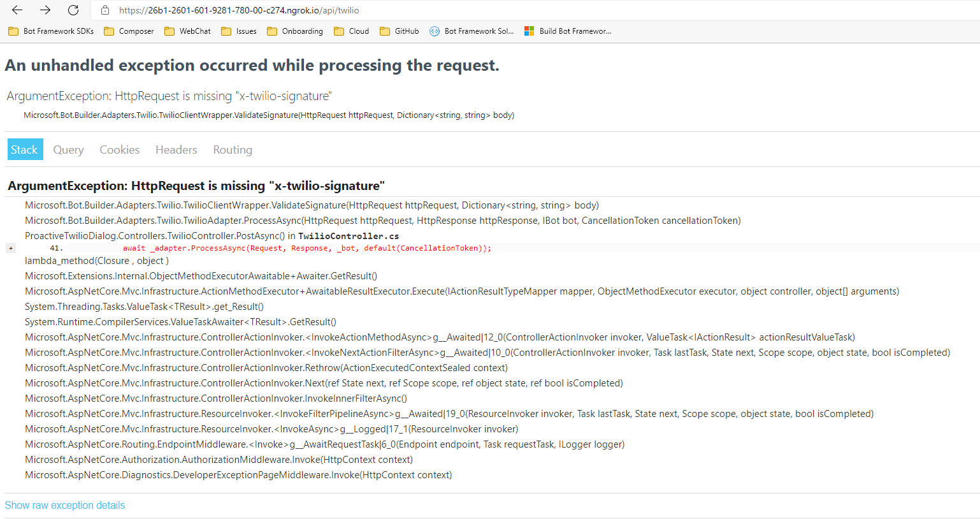Screen dimensions: 980x519
Task: Reload the page with the refresh icon
Action: click(73, 10)
